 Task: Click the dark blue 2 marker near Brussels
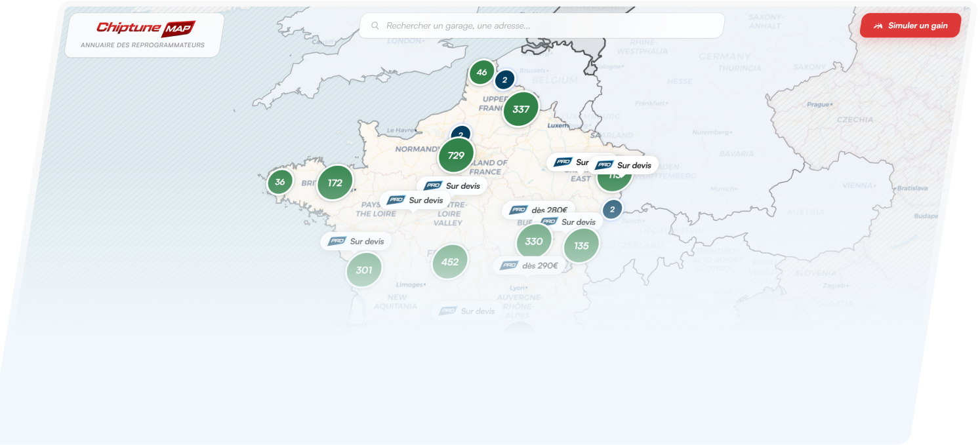coord(504,80)
